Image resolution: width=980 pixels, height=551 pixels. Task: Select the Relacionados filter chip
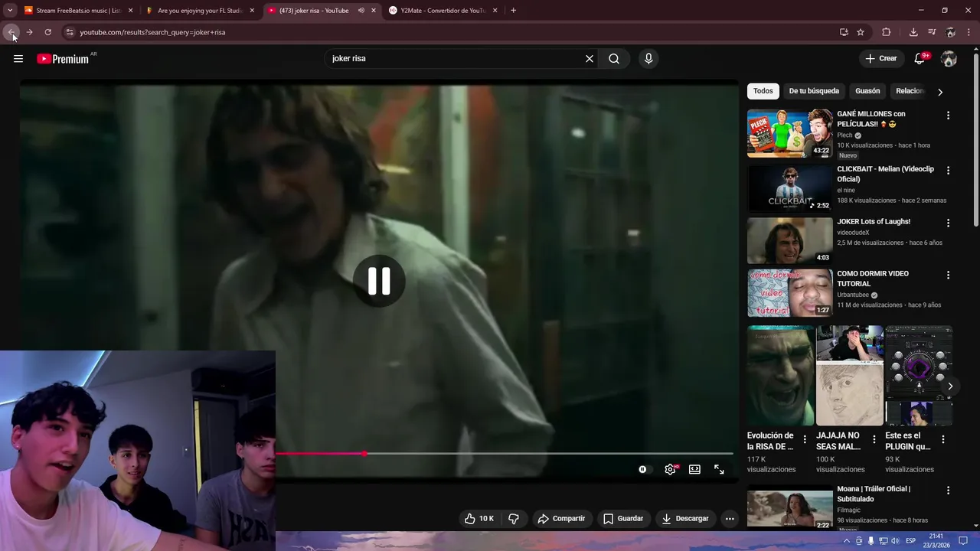(910, 91)
